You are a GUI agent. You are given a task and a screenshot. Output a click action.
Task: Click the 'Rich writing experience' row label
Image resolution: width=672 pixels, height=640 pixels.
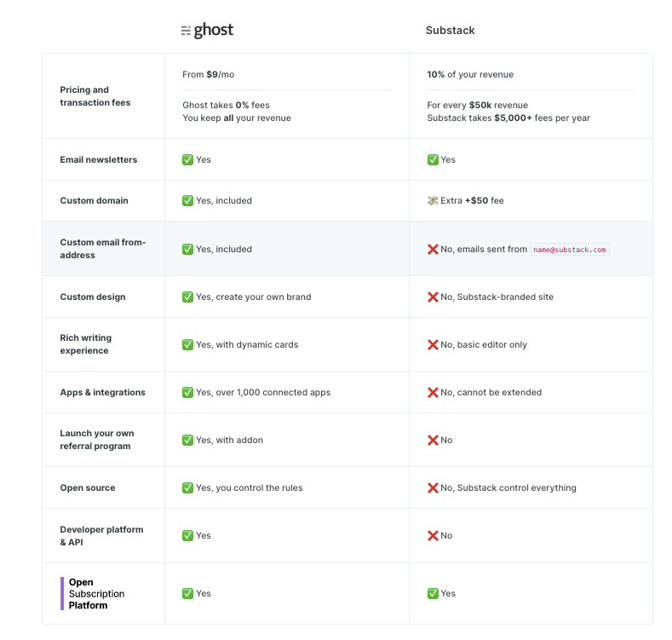pos(86,344)
